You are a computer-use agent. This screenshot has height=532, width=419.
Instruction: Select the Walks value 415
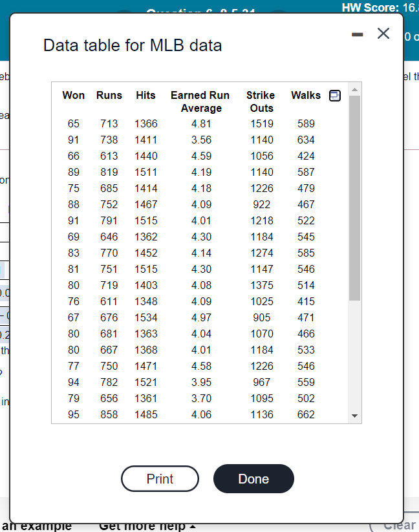306,302
